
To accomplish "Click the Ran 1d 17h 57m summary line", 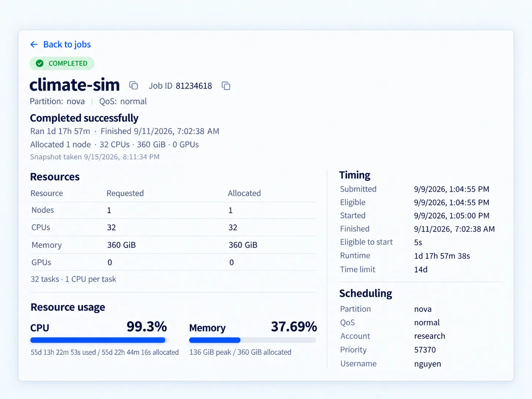I will coord(125,131).
